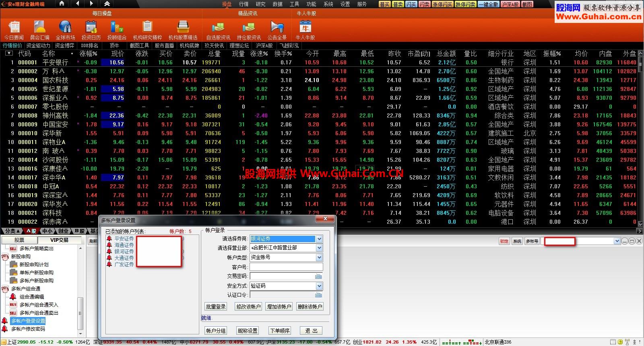Select 大通证券 account in list

click(x=124, y=258)
